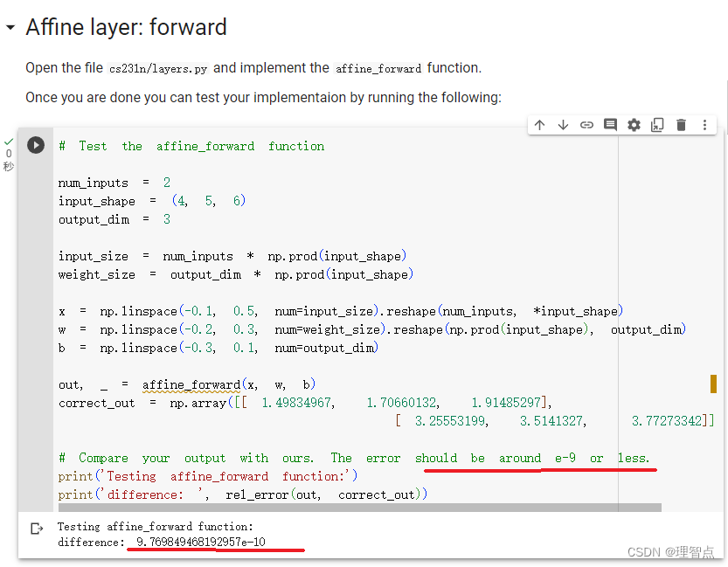728x567 pixels.
Task: Add a comment to the cell
Action: pyautogui.click(x=610, y=125)
